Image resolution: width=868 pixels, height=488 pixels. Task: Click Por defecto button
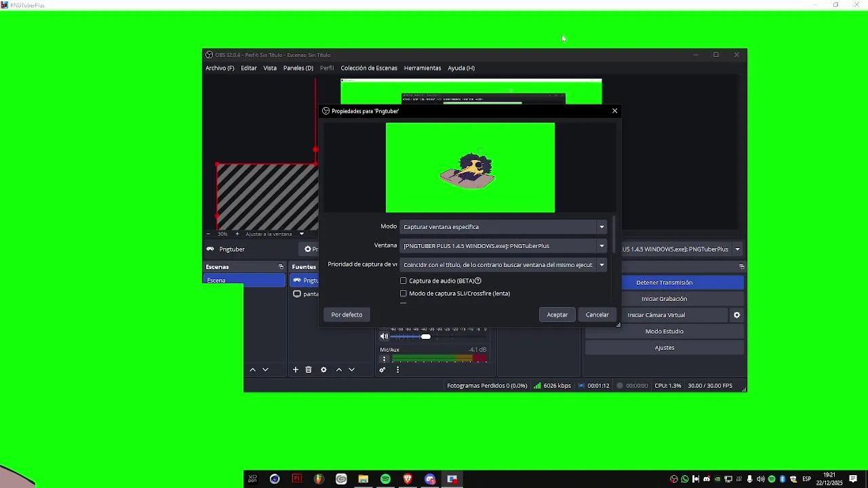(x=347, y=314)
